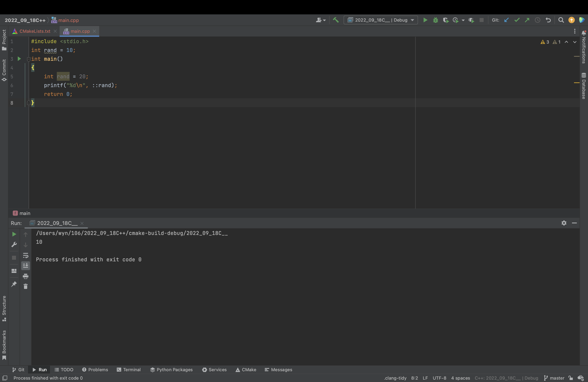
Task: Open the profiler run icon
Action: click(456, 20)
